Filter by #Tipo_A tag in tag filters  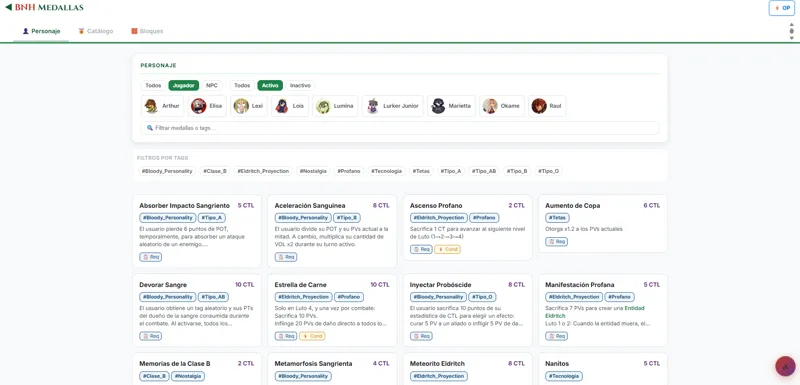click(451, 171)
